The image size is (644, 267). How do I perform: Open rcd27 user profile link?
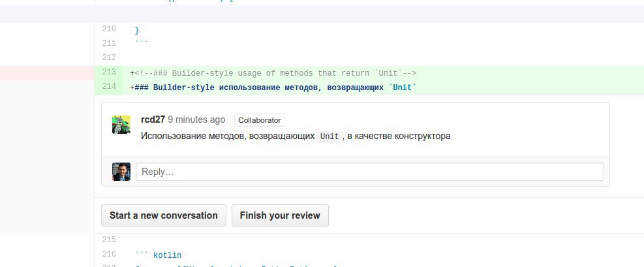[153, 119]
